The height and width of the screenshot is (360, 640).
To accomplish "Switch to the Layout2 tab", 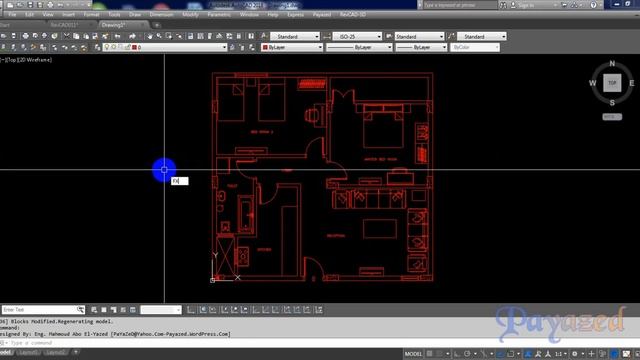I will (55, 352).
